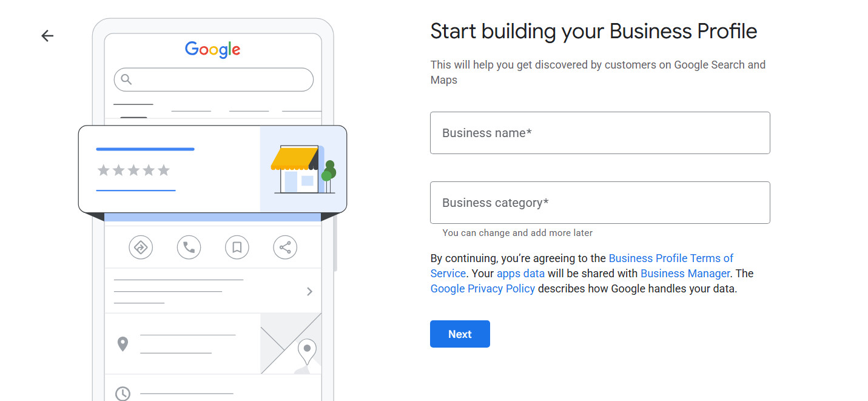This screenshot has width=868, height=401.
Task: Open the apps data link
Action: click(520, 274)
